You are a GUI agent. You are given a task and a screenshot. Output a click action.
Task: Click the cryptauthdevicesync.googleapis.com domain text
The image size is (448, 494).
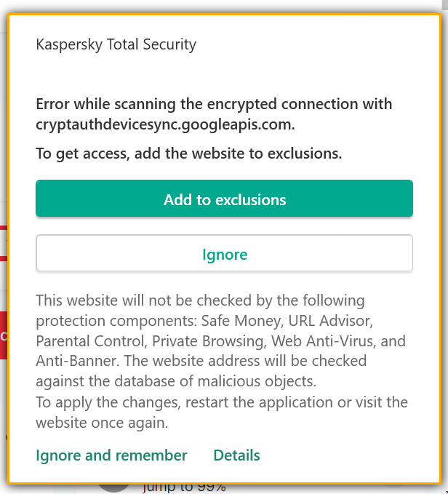coord(165,124)
